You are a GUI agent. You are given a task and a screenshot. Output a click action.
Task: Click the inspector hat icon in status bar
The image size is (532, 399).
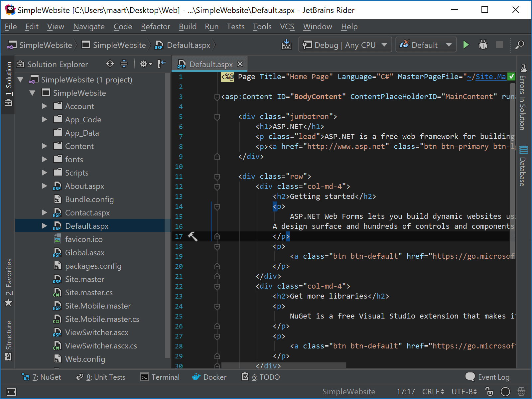tap(521, 391)
